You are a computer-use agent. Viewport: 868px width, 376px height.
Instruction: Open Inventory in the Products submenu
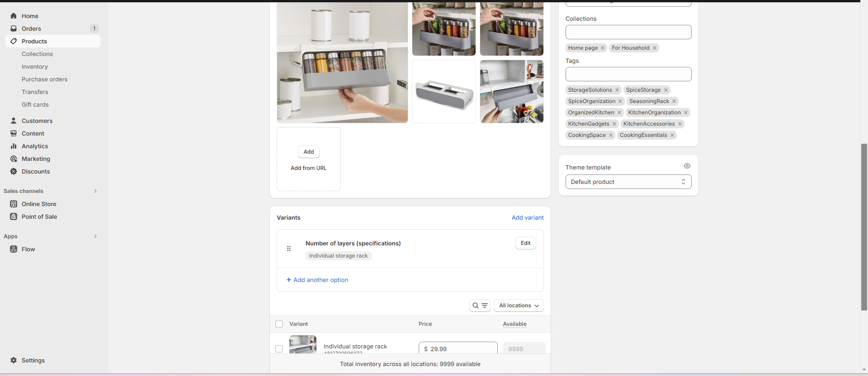click(x=35, y=66)
